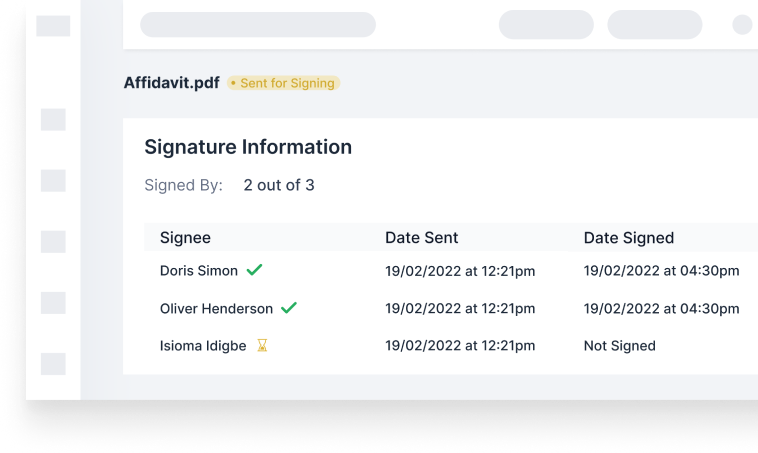Click the second pill button in top bar
Image resolution: width=758 pixels, height=453 pixels.
click(x=655, y=25)
